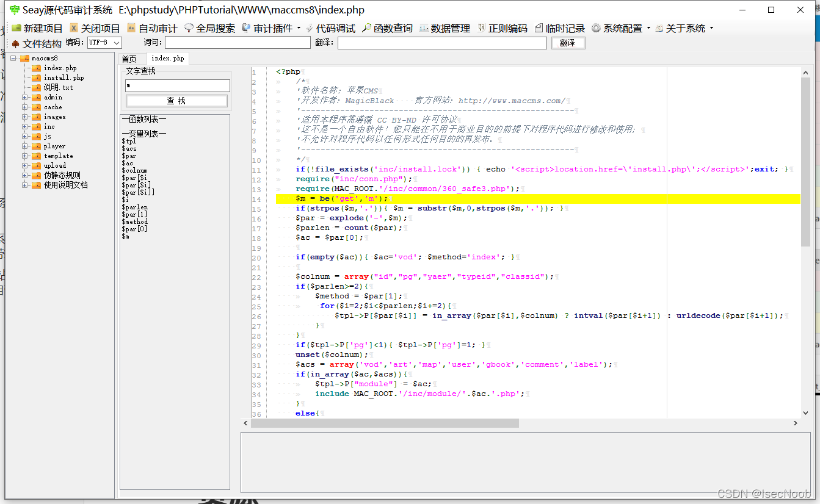This screenshot has width=820, height=504.
Task: Select $acs in the variable list
Action: (x=129, y=149)
